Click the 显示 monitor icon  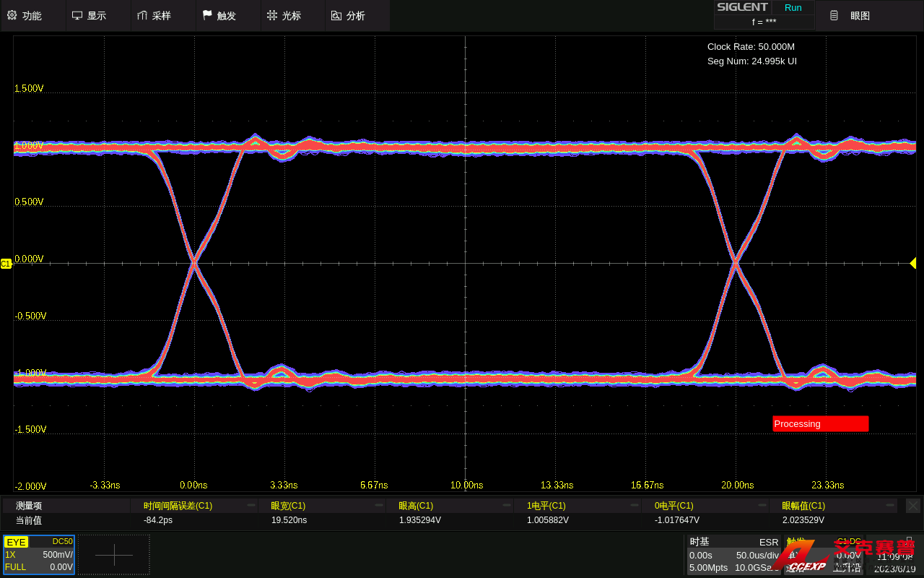tap(77, 15)
